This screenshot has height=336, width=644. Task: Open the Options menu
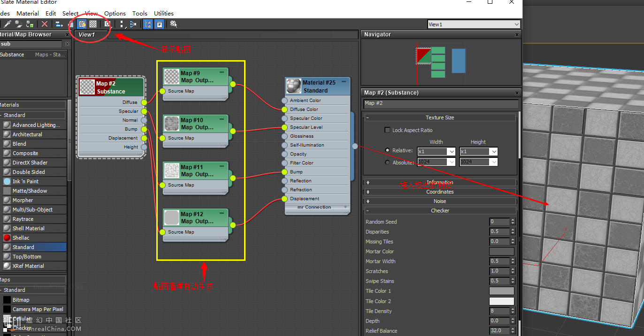(x=115, y=13)
